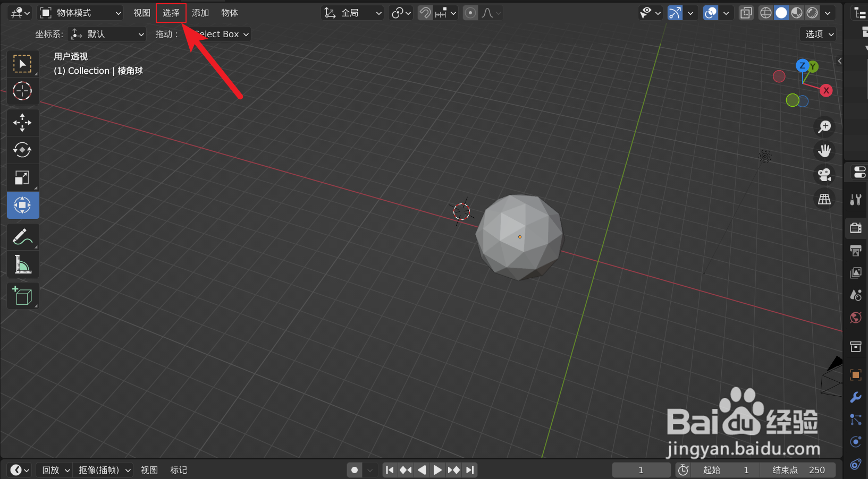
Task: Toggle X-ray mode
Action: [746, 13]
